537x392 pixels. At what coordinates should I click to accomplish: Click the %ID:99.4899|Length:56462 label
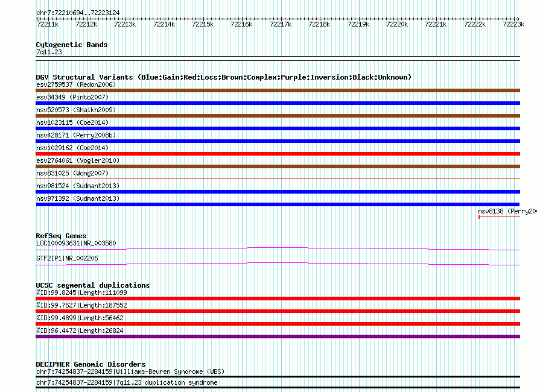80,318
